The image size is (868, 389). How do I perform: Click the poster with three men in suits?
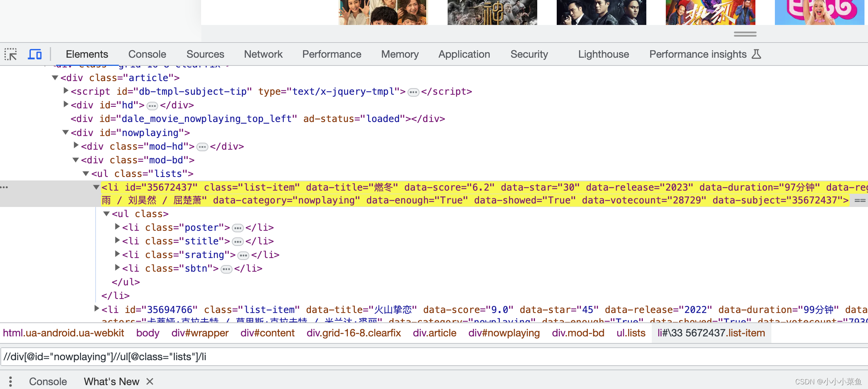pos(601,12)
